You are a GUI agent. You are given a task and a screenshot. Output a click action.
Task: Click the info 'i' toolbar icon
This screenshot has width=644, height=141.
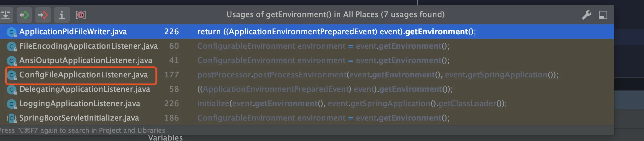pos(62,15)
